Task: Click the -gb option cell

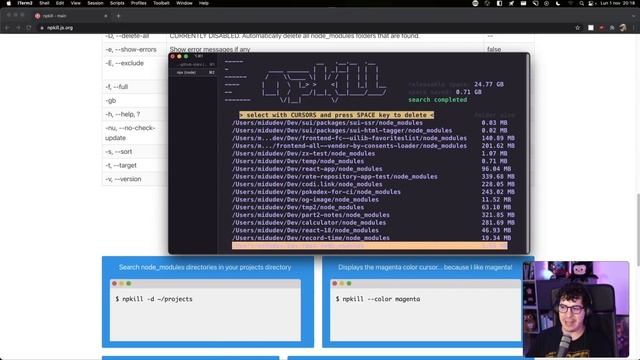Action: pos(134,100)
